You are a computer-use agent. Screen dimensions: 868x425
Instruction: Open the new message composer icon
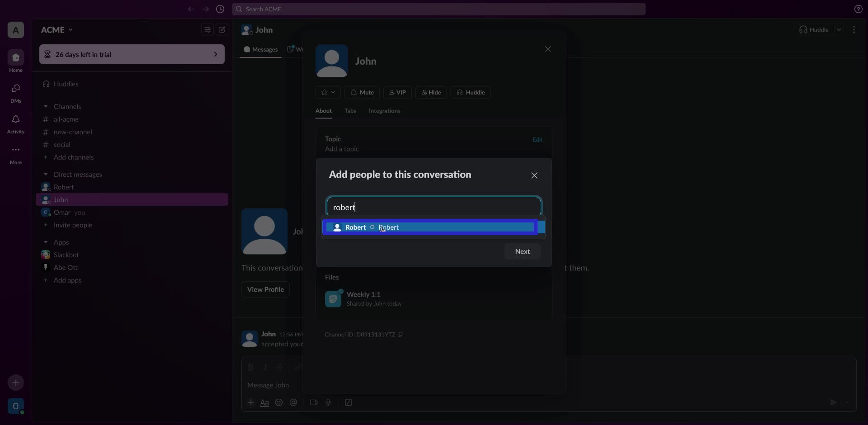[222, 29]
